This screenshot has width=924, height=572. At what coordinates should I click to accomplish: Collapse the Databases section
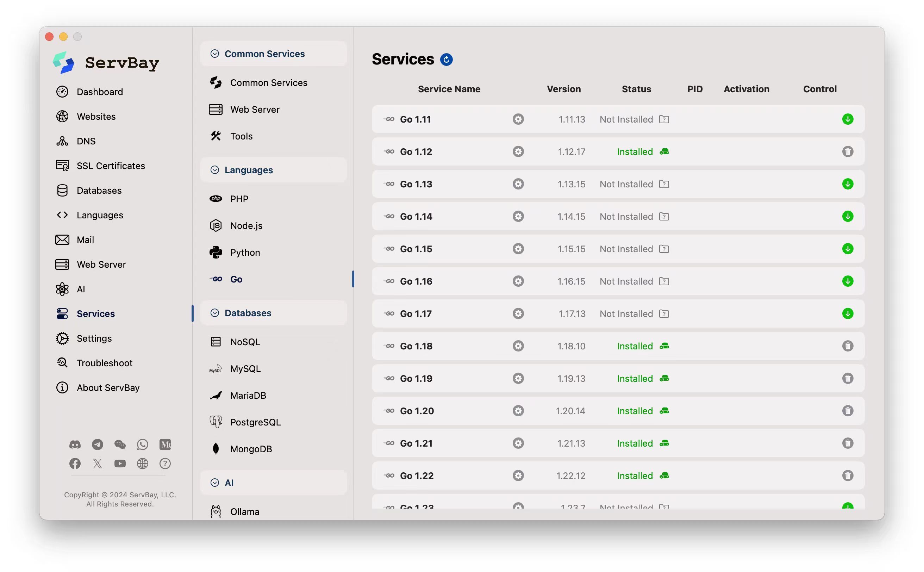pos(214,313)
